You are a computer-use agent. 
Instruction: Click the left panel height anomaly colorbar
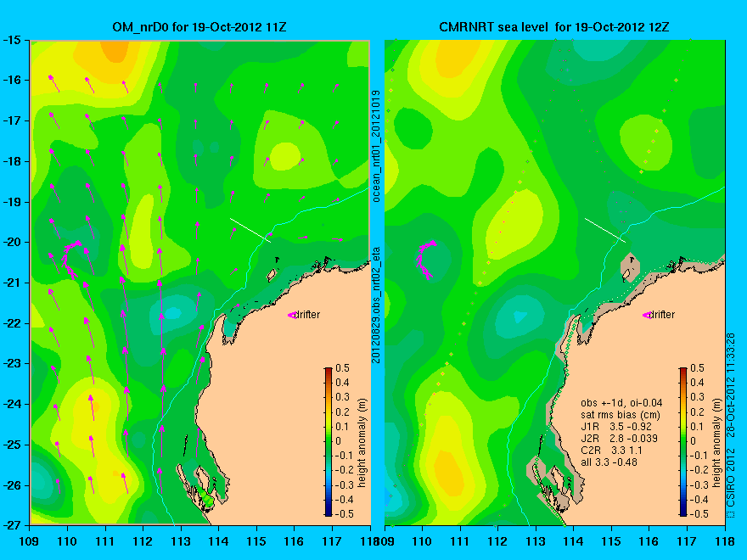point(329,441)
